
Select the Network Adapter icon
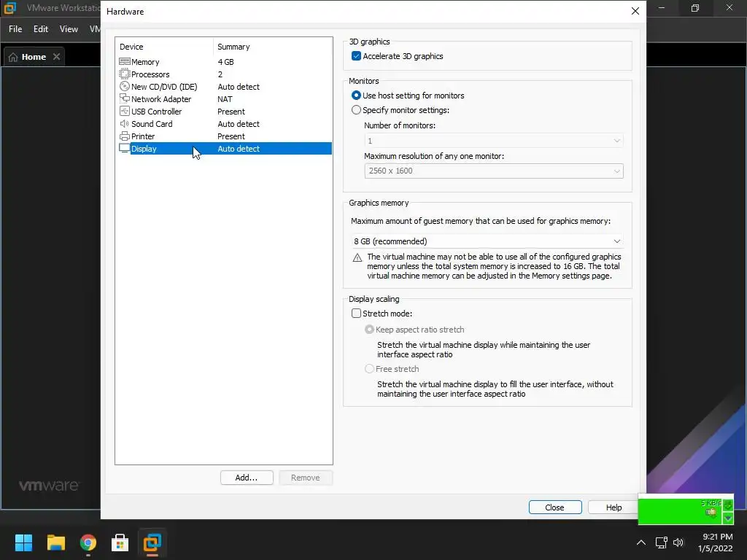(x=124, y=98)
